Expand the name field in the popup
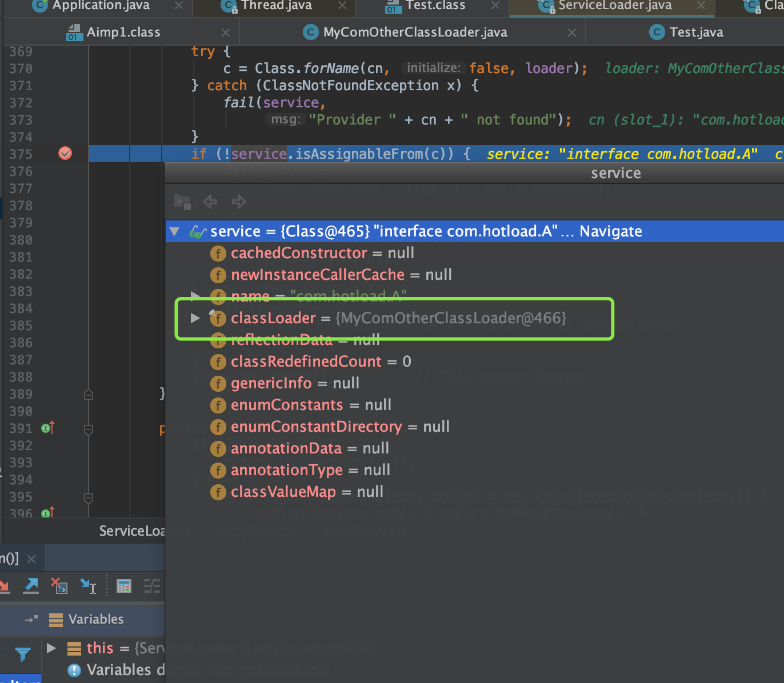 (x=195, y=296)
